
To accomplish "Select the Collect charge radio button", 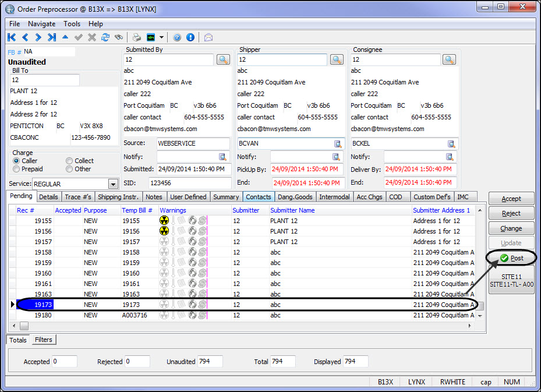I will (x=69, y=161).
